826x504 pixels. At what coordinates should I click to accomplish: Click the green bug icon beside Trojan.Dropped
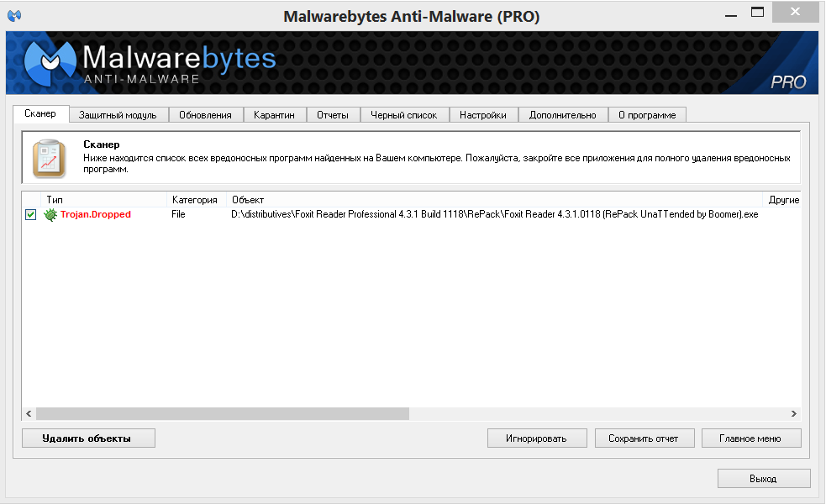pyautogui.click(x=50, y=214)
